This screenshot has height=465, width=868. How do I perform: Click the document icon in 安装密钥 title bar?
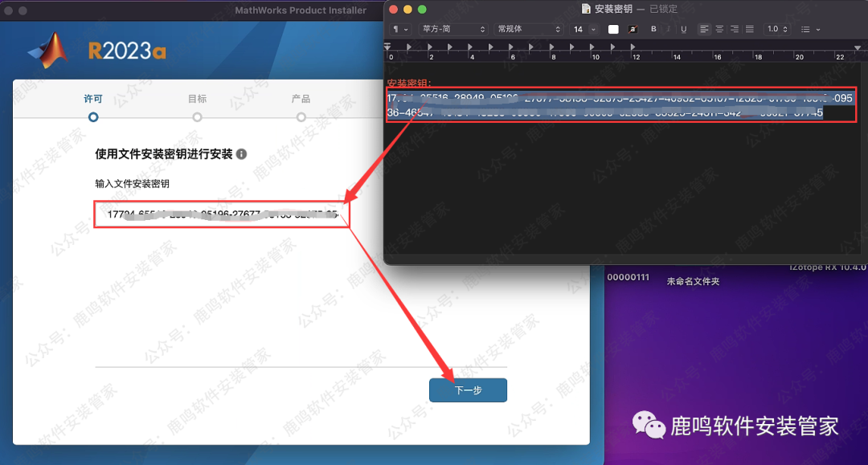[586, 9]
